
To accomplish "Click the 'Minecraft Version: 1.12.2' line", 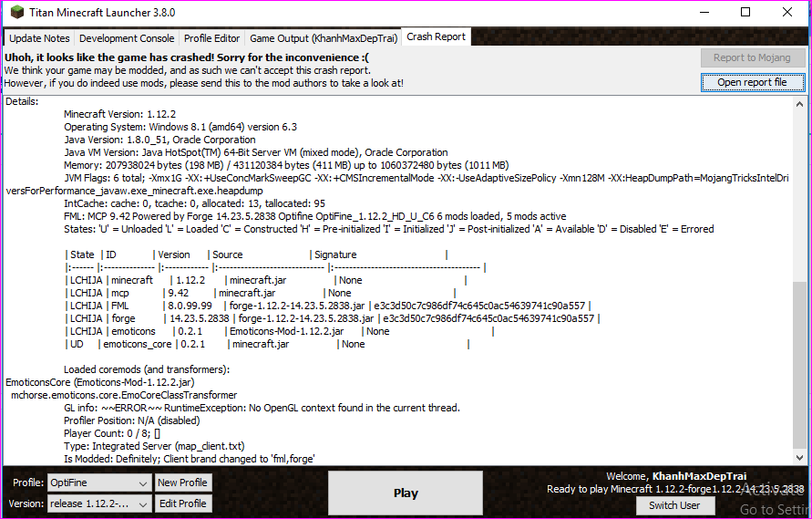I will click(119, 114).
